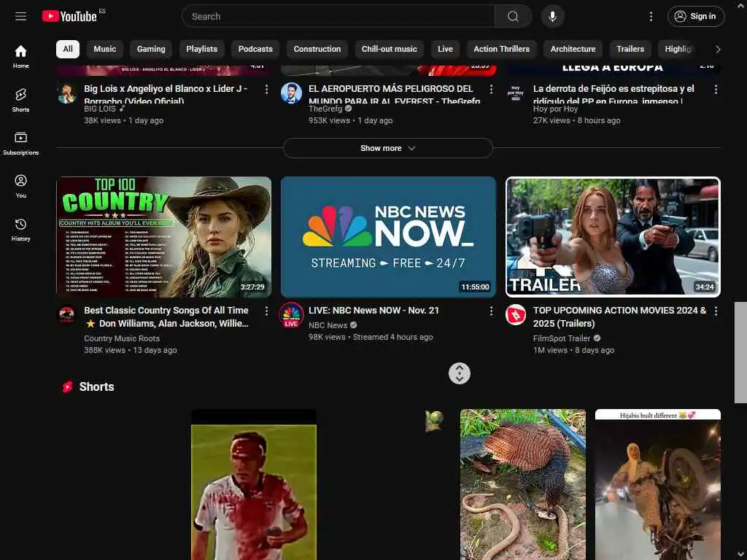Expand section with Show more

coord(388,148)
